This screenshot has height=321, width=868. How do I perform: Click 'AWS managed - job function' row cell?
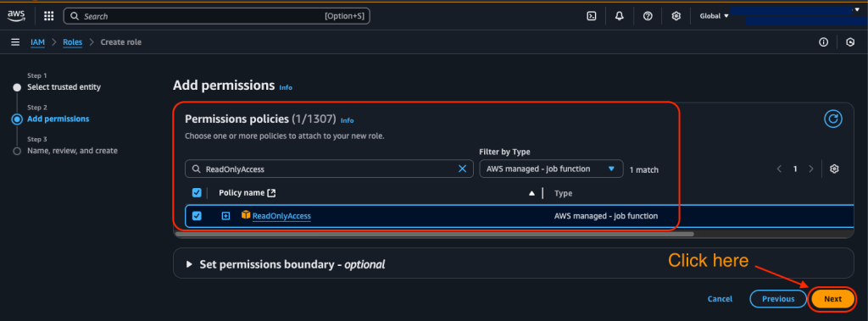(x=606, y=216)
